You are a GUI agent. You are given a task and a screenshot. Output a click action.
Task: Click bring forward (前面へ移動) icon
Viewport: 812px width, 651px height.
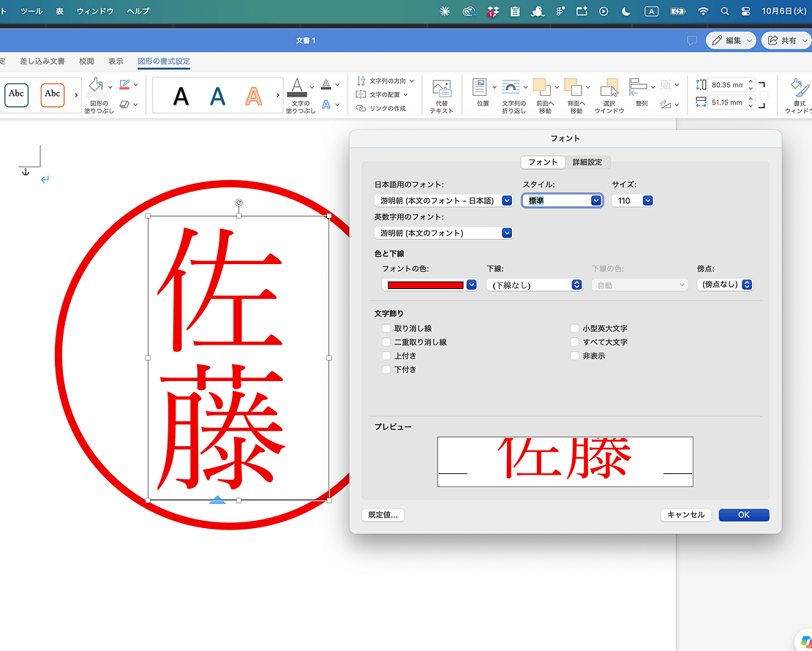tap(541, 88)
